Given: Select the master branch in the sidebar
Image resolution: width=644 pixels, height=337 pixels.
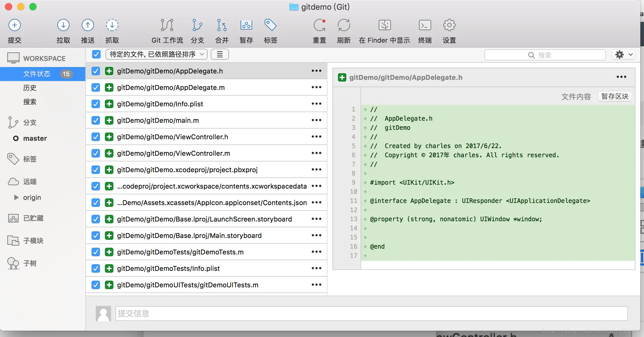Looking at the screenshot, I should [35, 138].
